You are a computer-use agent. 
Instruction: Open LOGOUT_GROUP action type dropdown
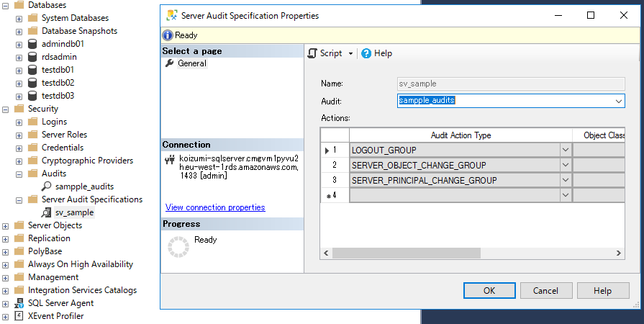coord(565,150)
